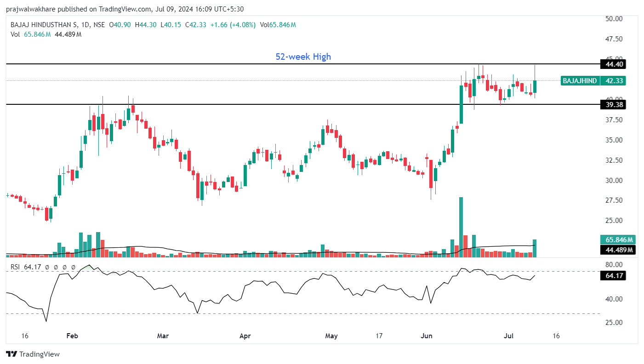Click the TradingView logo icon
644x364 pixels.
[11, 354]
